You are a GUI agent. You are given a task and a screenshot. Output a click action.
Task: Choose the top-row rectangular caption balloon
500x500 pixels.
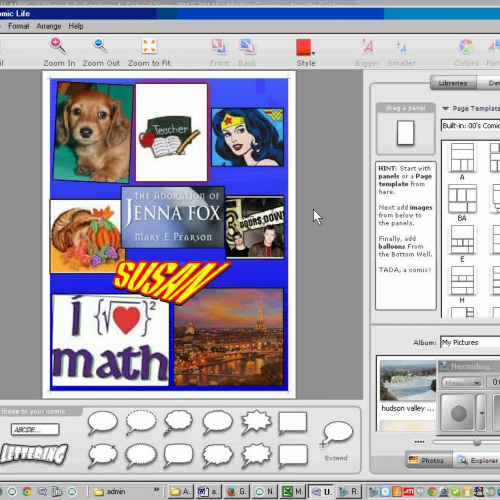[292, 423]
